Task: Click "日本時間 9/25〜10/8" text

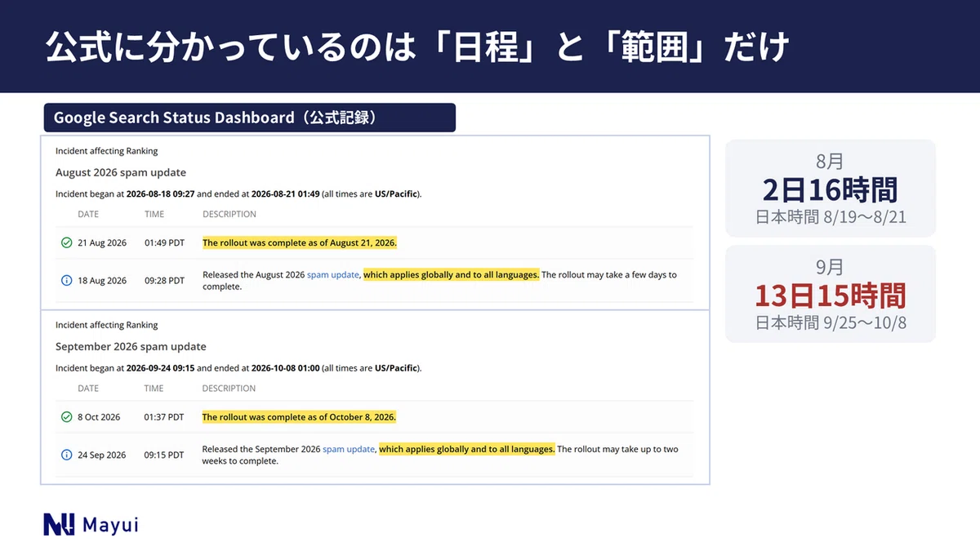Action: point(831,322)
